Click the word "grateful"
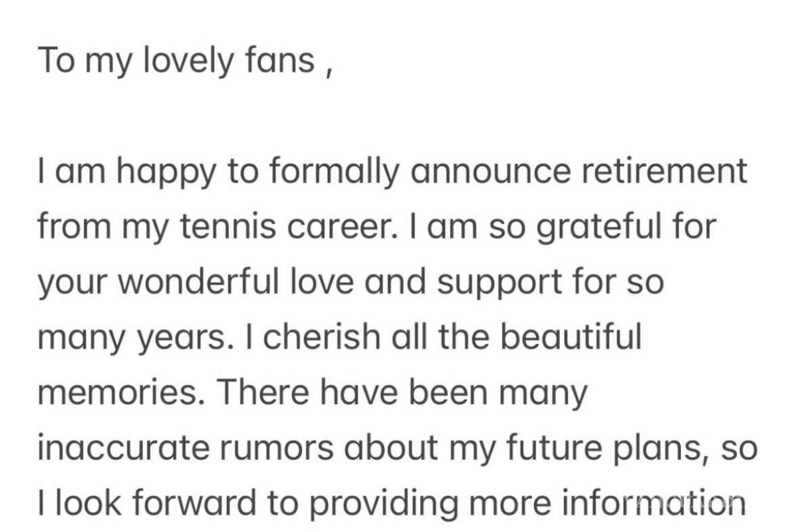 tap(606, 227)
